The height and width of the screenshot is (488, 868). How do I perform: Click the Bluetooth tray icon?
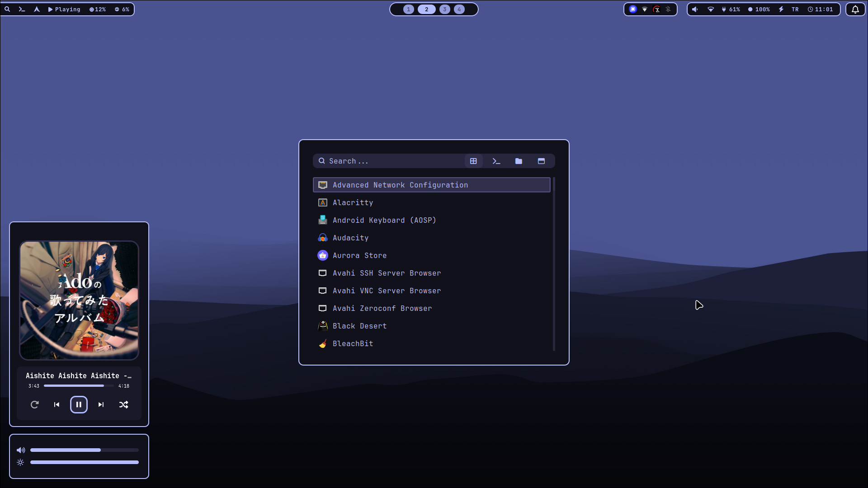click(668, 9)
